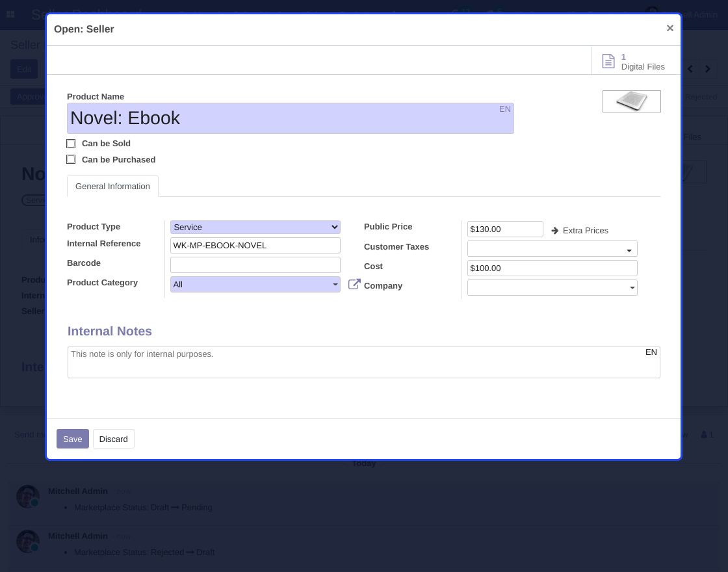
Task: Click EN translate button on Product Name
Action: [504, 109]
